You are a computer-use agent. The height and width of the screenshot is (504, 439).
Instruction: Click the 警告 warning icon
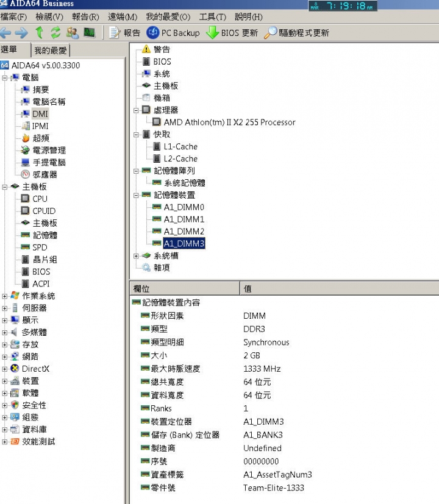pos(146,49)
